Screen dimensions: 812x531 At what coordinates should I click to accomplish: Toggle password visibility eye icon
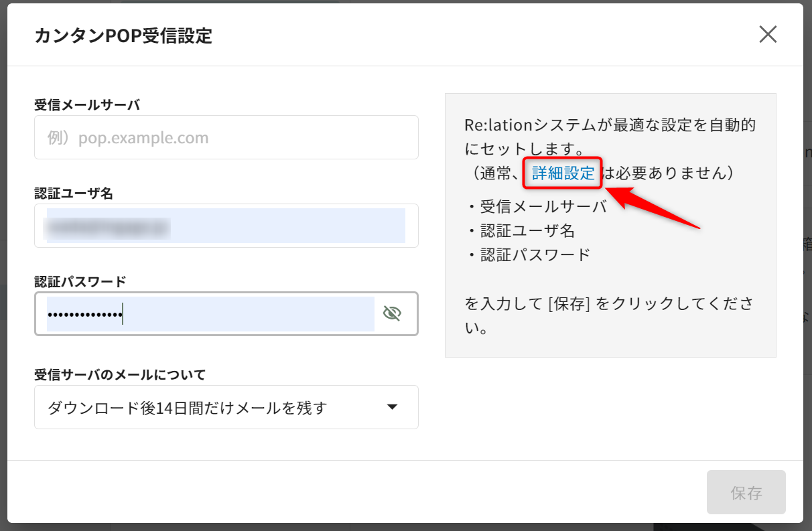pyautogui.click(x=392, y=313)
